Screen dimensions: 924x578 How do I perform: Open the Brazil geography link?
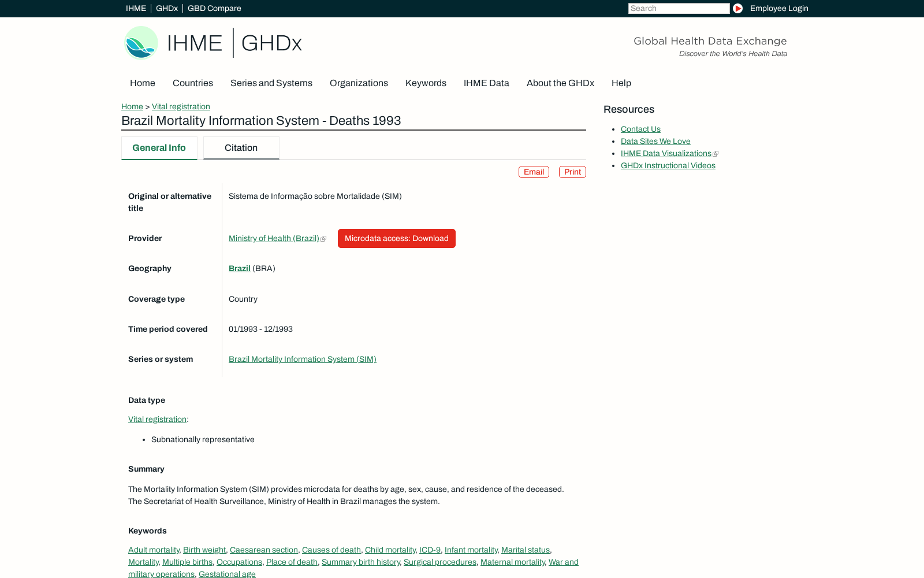point(240,269)
